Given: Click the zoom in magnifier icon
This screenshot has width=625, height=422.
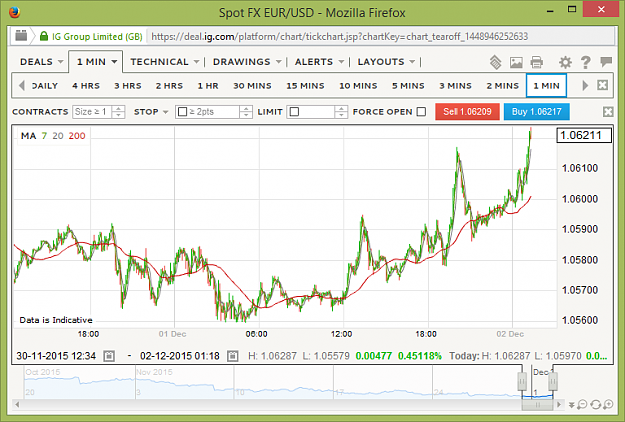Looking at the screenshot, I should pos(608,405).
